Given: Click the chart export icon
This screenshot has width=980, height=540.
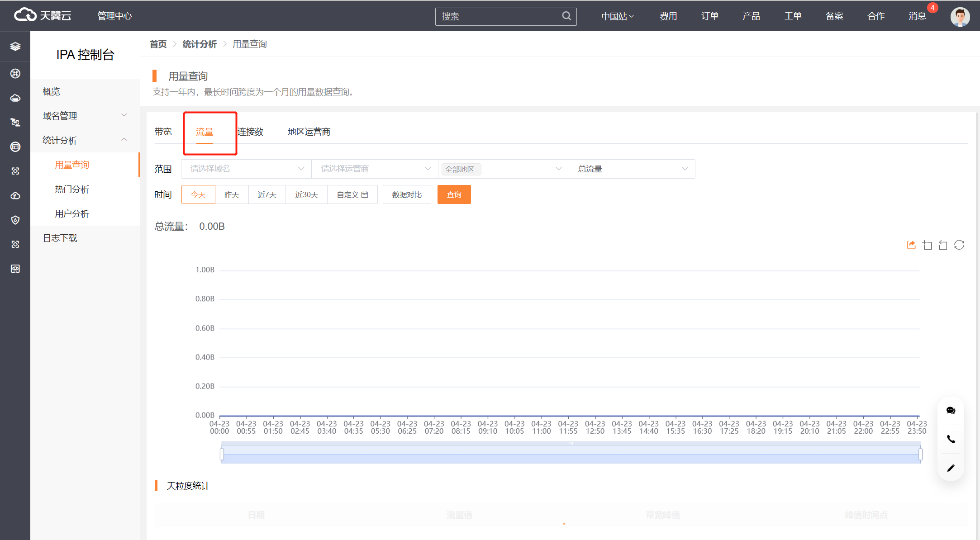Looking at the screenshot, I should pyautogui.click(x=911, y=245).
